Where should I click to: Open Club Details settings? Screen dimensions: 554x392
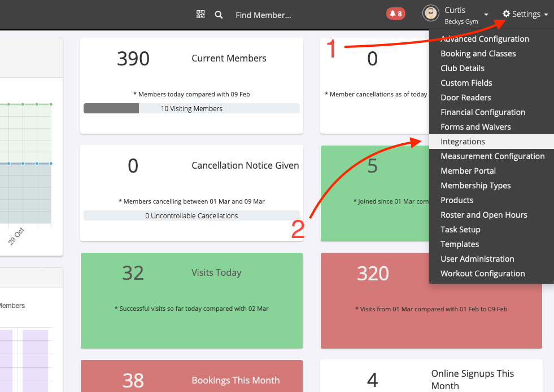click(463, 68)
